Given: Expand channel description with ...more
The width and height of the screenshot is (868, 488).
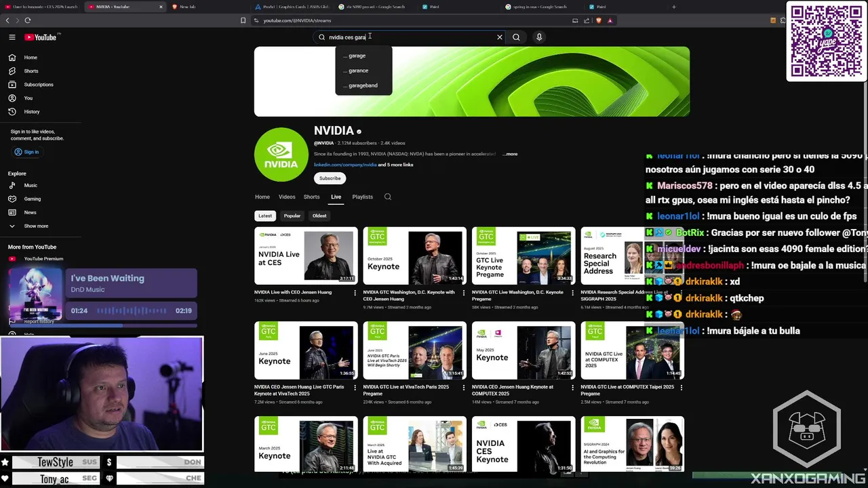Looking at the screenshot, I should [510, 154].
